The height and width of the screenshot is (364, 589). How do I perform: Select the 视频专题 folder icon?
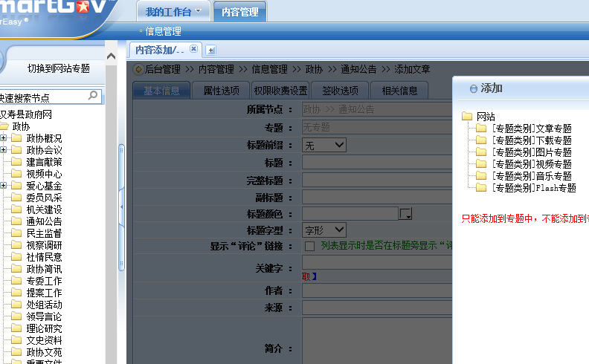pos(481,164)
